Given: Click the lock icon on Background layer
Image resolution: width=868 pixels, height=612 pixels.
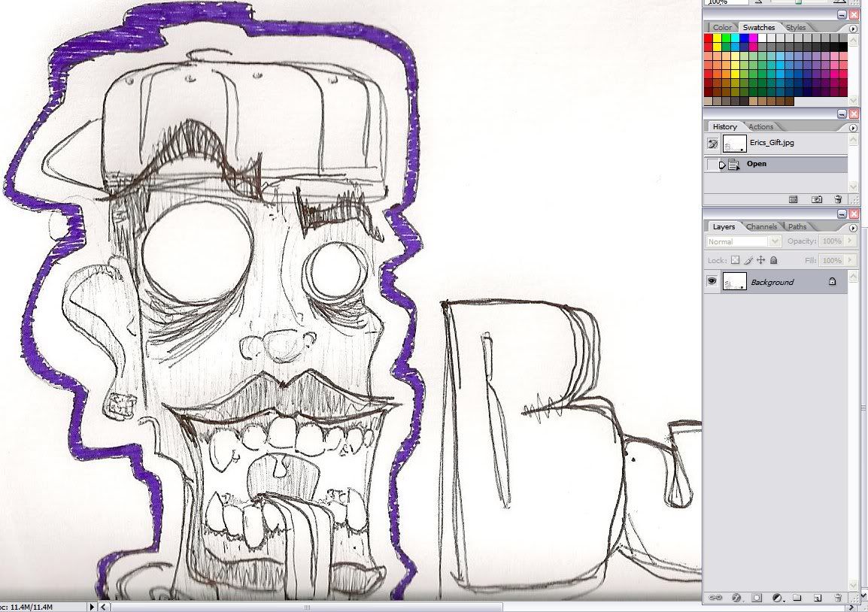Looking at the screenshot, I should click(832, 281).
